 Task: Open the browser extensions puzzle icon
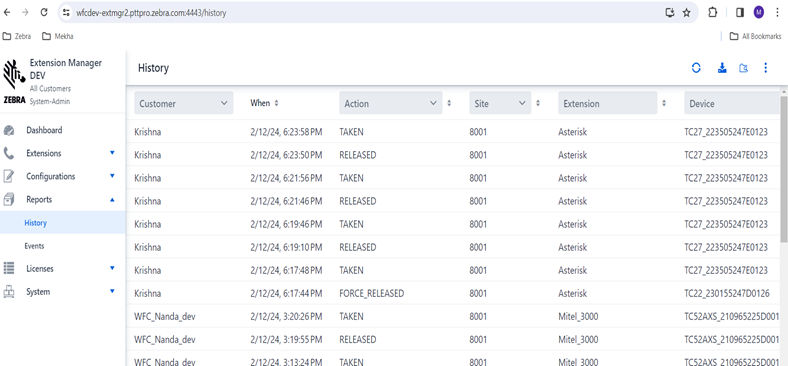(x=713, y=13)
